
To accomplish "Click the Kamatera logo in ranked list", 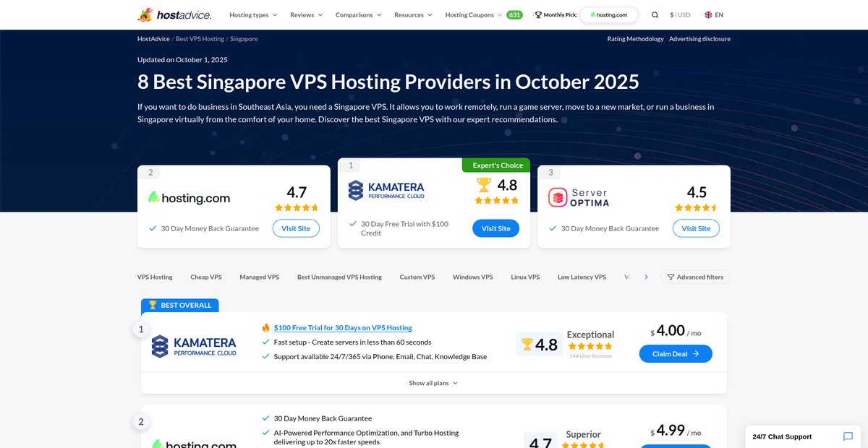I will [194, 346].
